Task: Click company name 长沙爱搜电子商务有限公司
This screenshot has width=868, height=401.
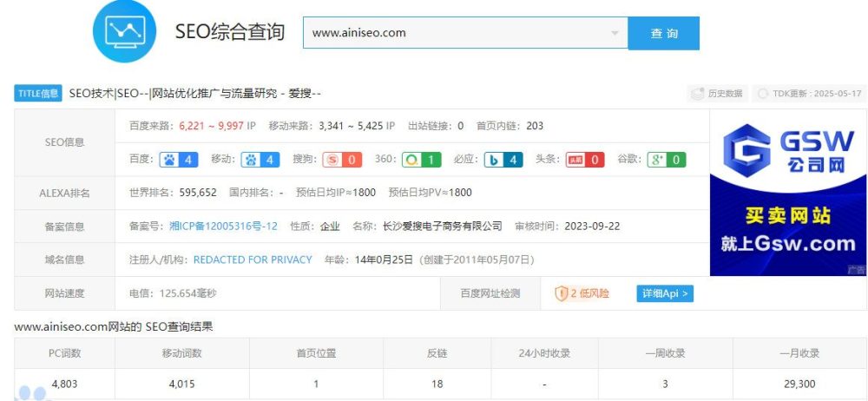Action: pyautogui.click(x=443, y=226)
